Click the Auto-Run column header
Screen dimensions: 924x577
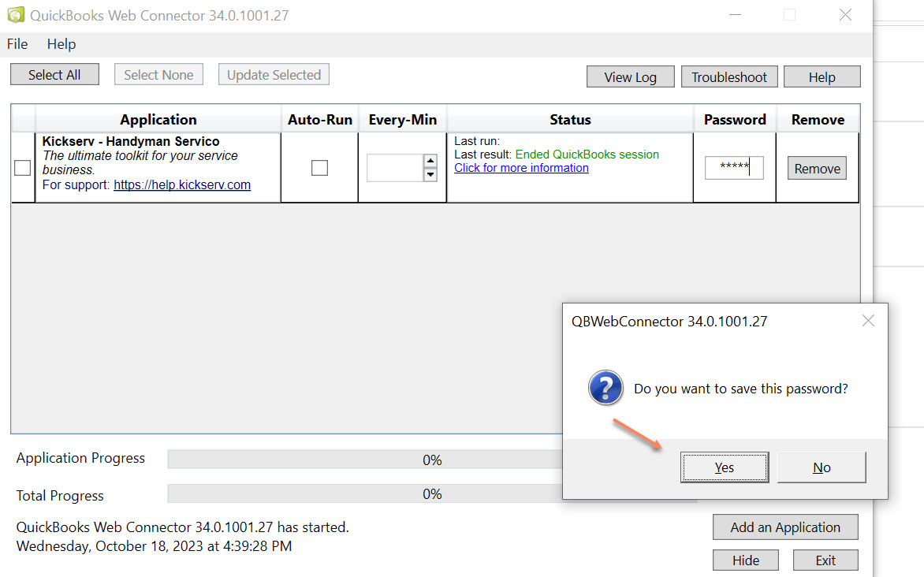click(320, 120)
